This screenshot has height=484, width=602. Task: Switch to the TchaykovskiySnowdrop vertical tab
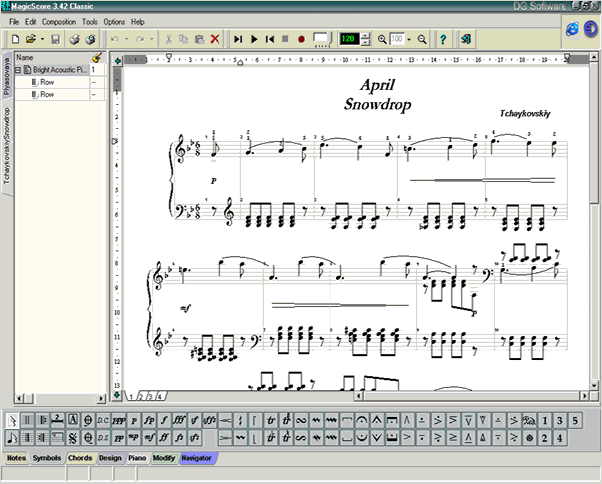pos(7,147)
